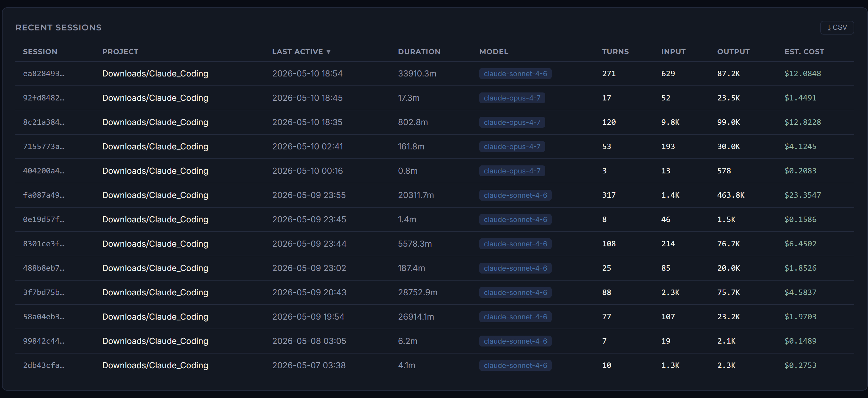Download sessions as CSV
Screen dimensions: 868x398
tap(837, 27)
